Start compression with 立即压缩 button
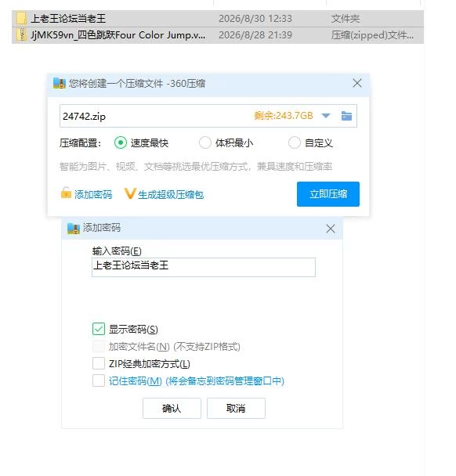Screen dimensions: 456x476 [328, 194]
